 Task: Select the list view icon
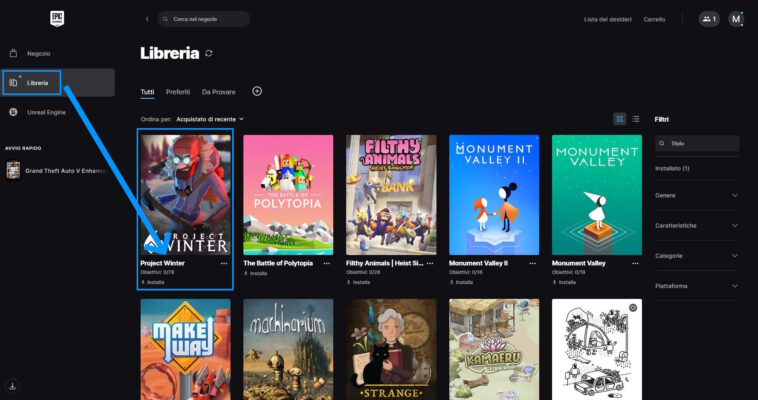click(636, 119)
